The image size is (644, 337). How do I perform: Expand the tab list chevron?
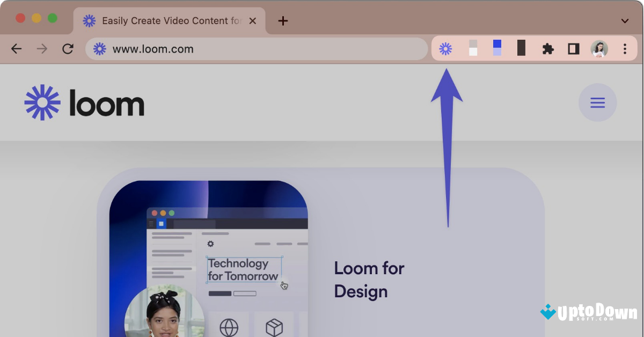tap(624, 21)
